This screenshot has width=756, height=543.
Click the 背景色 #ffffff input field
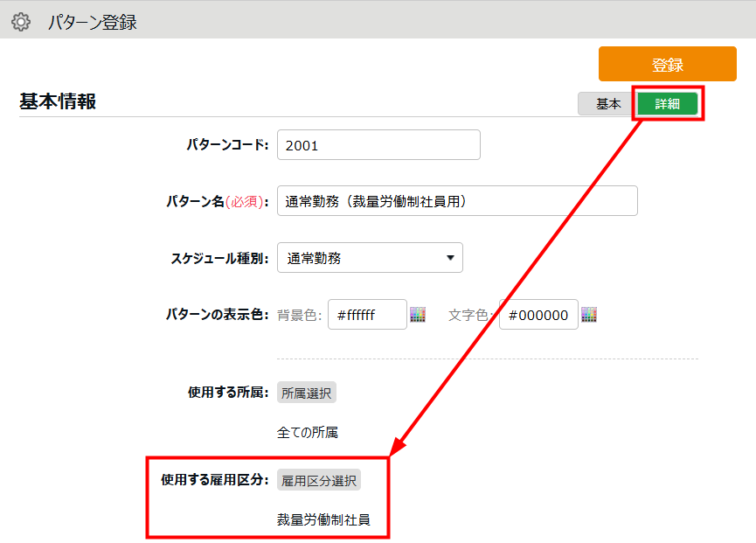367,315
